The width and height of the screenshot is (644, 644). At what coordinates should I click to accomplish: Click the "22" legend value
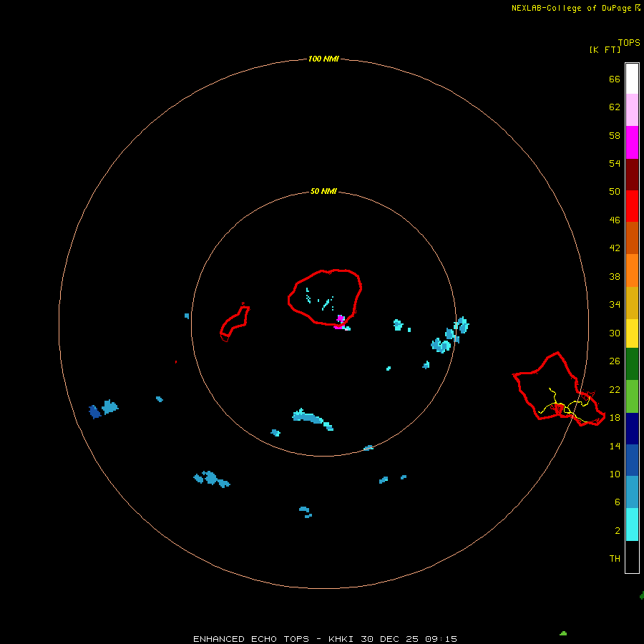(x=615, y=389)
